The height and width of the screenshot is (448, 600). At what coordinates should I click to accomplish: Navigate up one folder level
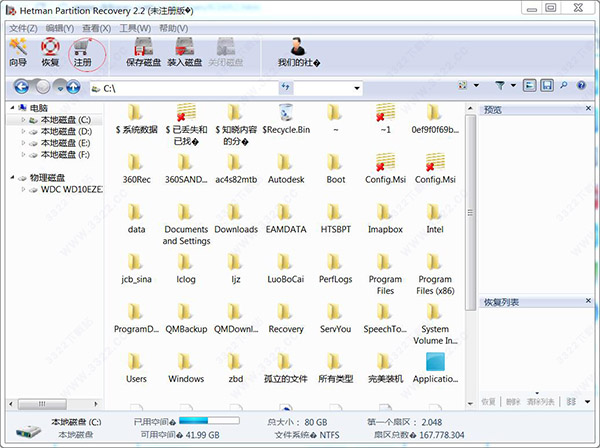[x=73, y=87]
